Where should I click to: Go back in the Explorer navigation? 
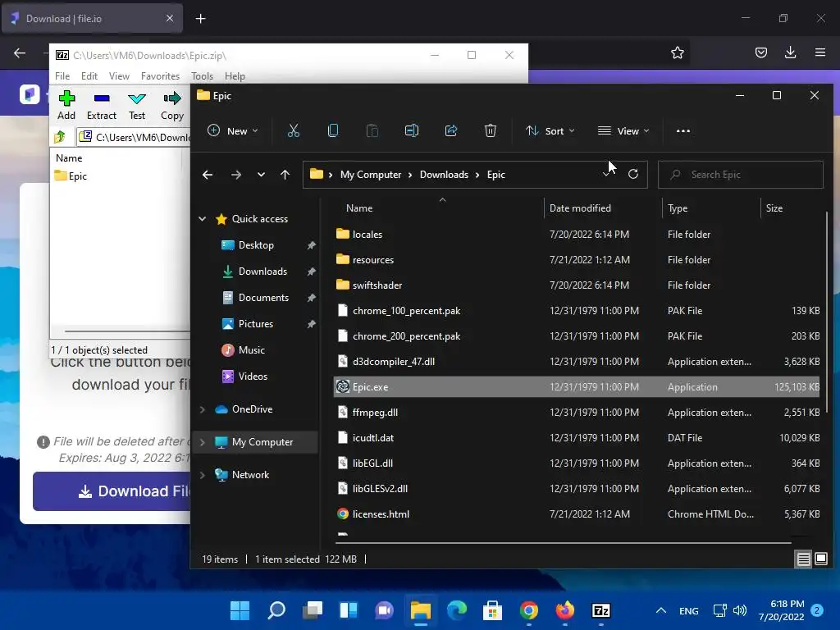point(208,175)
